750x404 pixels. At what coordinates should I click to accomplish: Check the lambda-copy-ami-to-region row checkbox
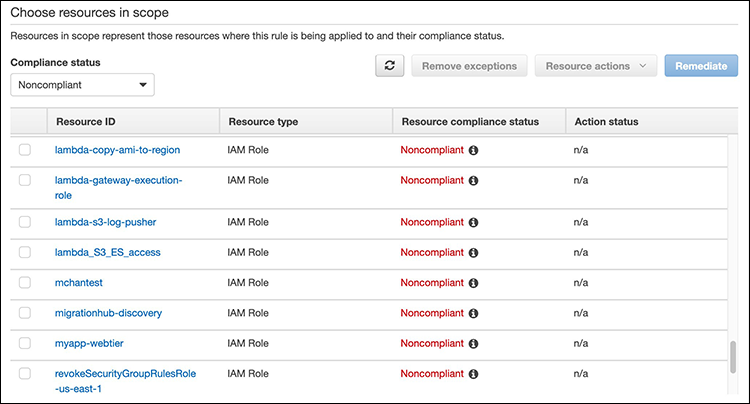point(25,150)
